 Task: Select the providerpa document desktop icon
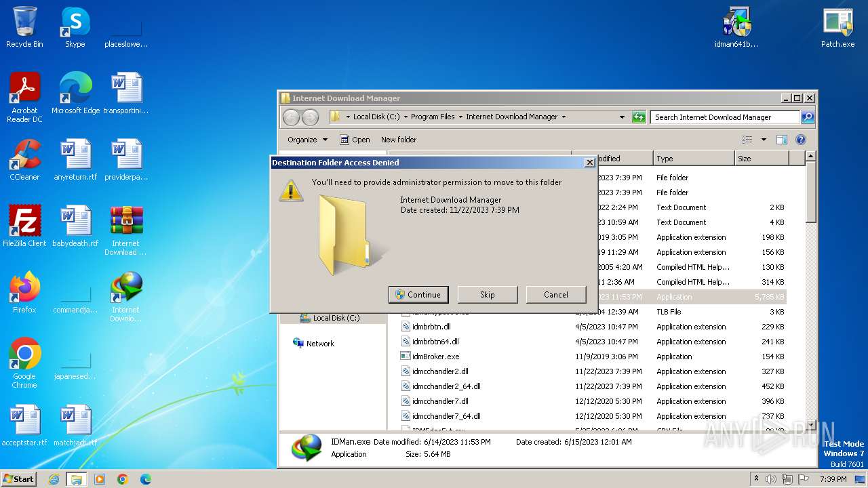tap(125, 159)
